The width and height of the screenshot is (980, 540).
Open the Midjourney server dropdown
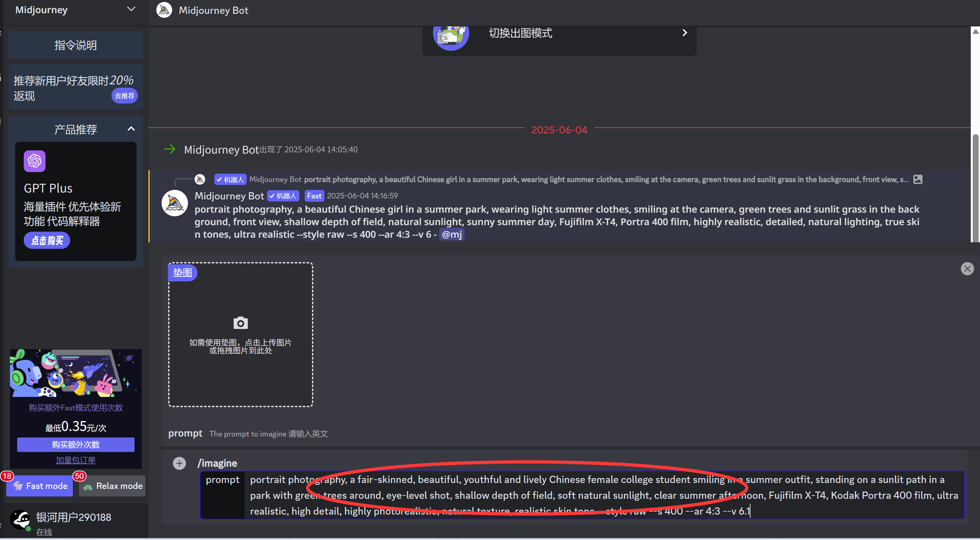coord(131,9)
